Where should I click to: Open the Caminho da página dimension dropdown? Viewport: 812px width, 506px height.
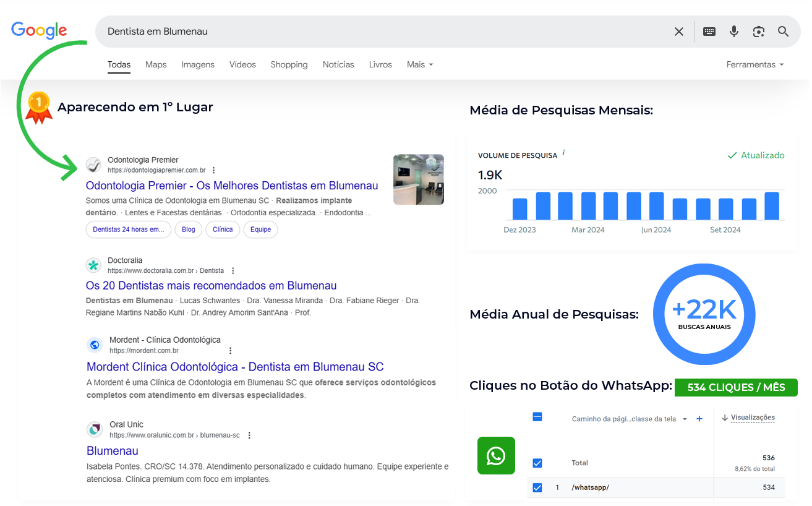[630, 419]
